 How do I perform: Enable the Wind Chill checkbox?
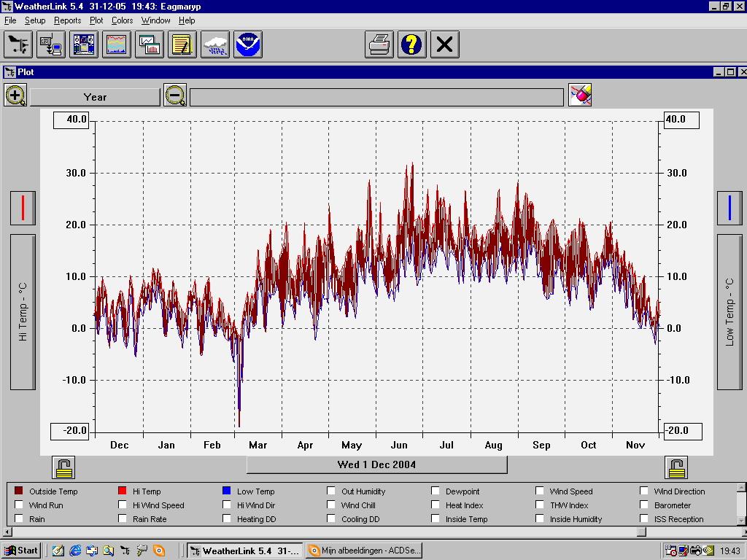(x=331, y=505)
